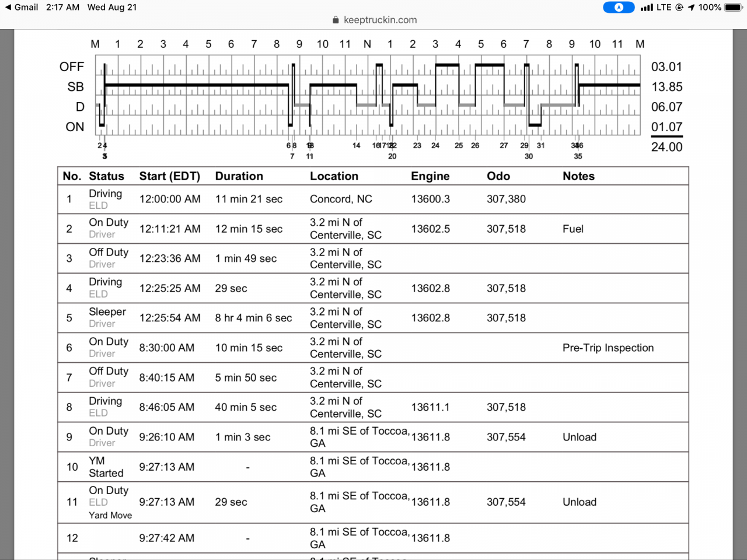Select the 8 hr 4 min 6 sec duration
Viewport: 747px width, 560px height.
coord(253,318)
